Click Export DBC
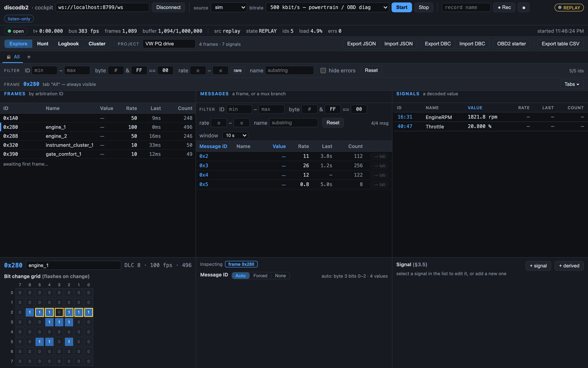This screenshot has width=588, height=368. pyautogui.click(x=438, y=44)
